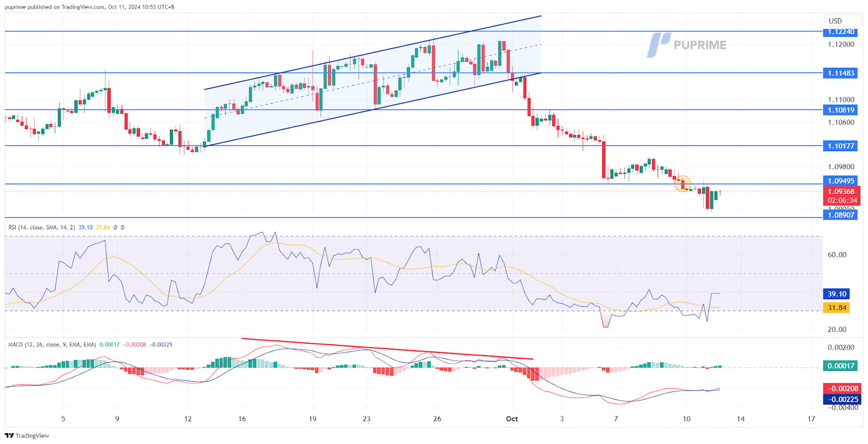Click date 23 on the time axis
The height and width of the screenshot is (444, 868).
367,419
